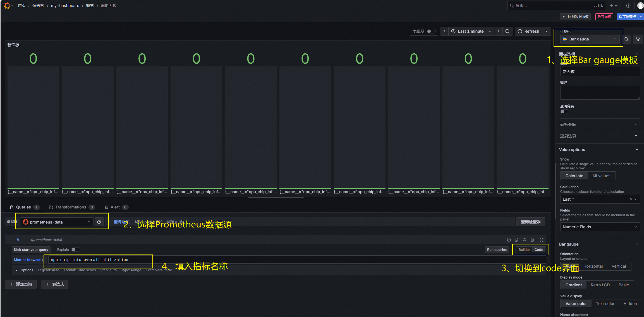Click the Grafana logo icon
Screen dimensions: 644x317
(7, 6)
